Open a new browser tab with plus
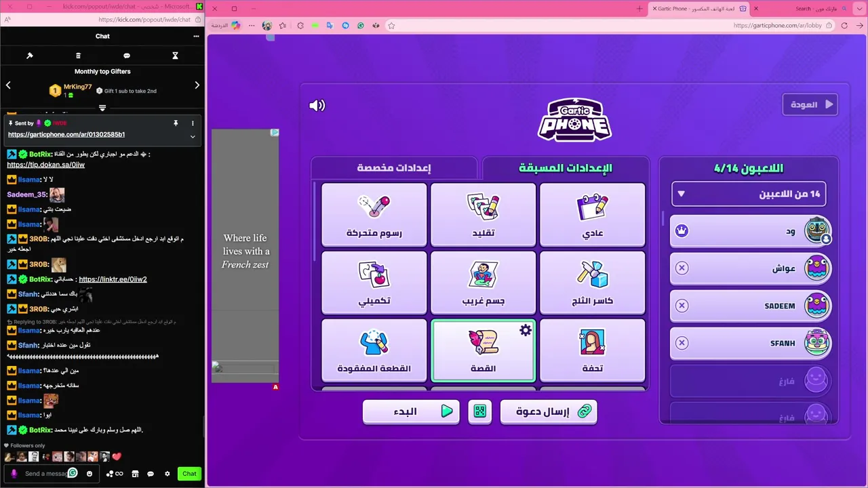 [639, 9]
